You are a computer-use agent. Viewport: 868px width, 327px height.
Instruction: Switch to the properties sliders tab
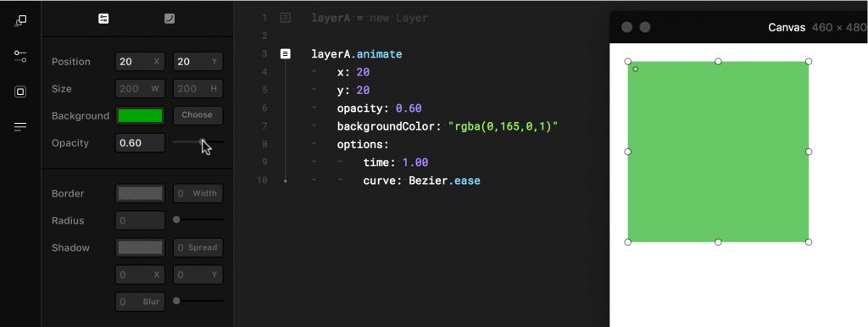click(x=103, y=19)
